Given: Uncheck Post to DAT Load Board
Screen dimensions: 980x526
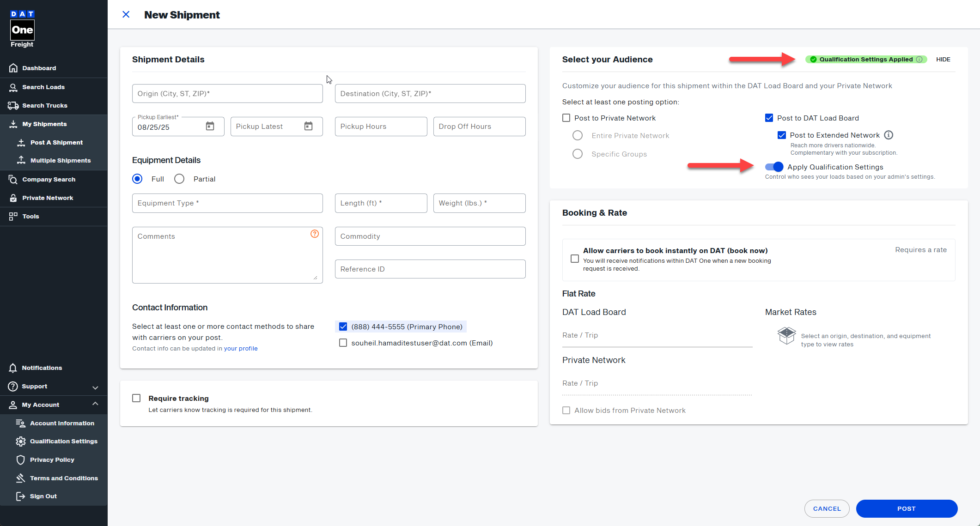Looking at the screenshot, I should (x=769, y=118).
